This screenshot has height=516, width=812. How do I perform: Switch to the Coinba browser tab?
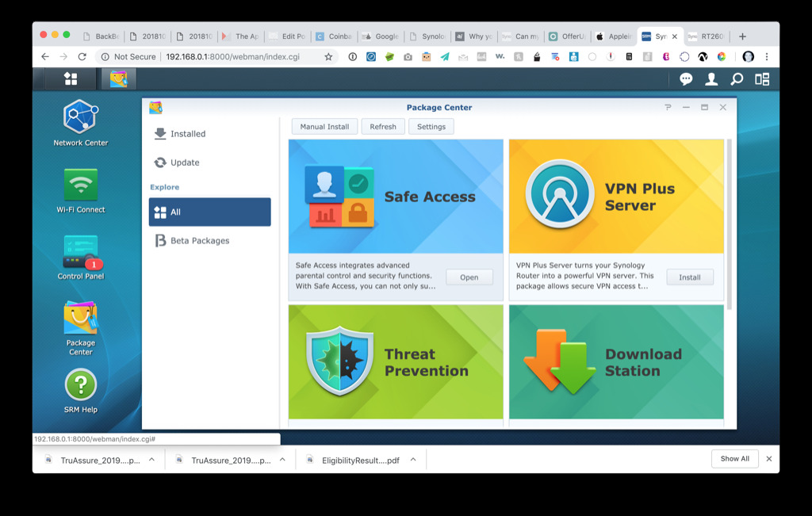(x=334, y=36)
